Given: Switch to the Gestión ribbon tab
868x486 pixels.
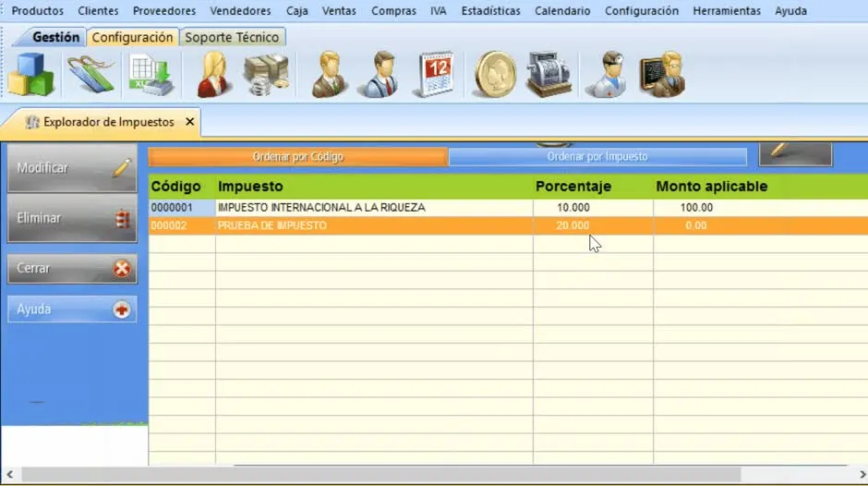Looking at the screenshot, I should (x=55, y=37).
